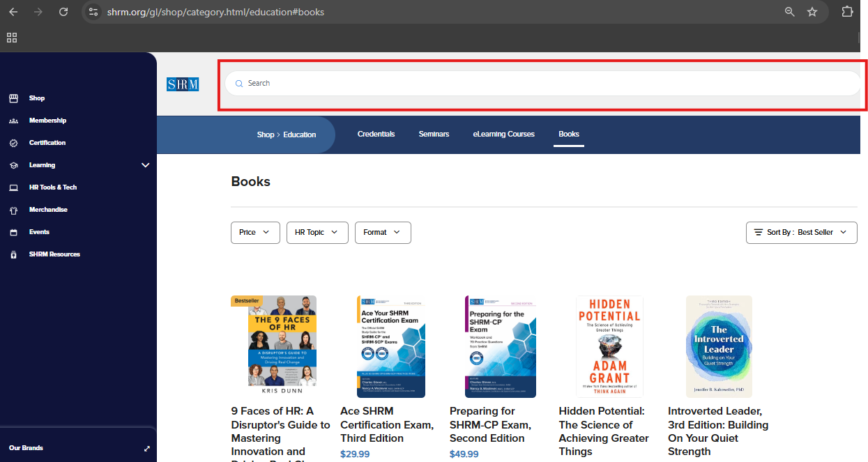868x462 pixels.
Task: Click the Preparing for the SHRM-CP Exam cover
Action: (501, 346)
